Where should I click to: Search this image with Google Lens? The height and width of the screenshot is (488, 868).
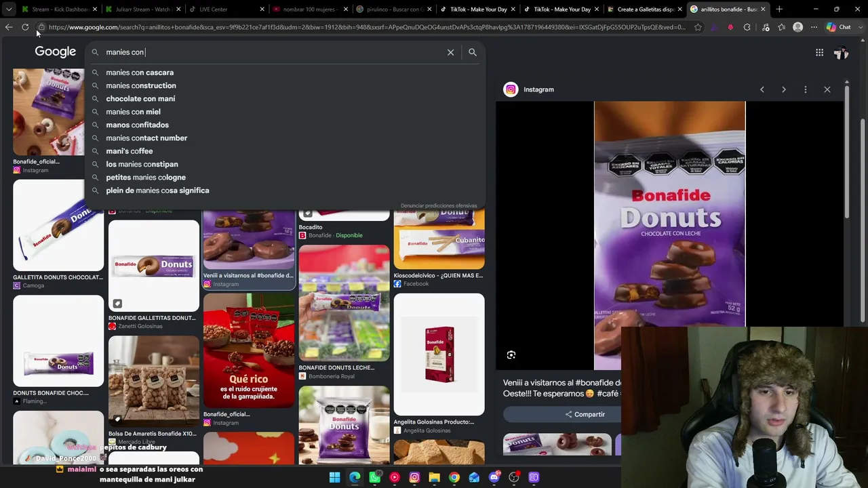pyautogui.click(x=511, y=355)
